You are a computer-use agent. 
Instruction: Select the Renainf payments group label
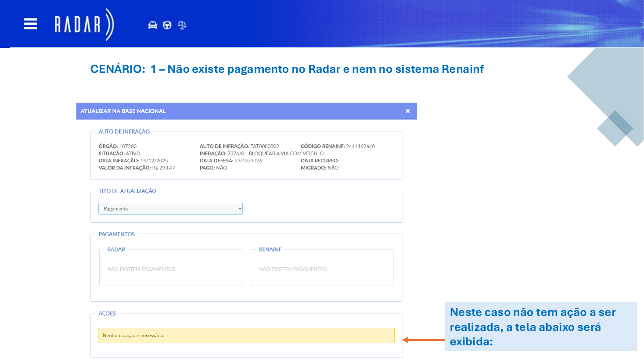[x=270, y=250]
